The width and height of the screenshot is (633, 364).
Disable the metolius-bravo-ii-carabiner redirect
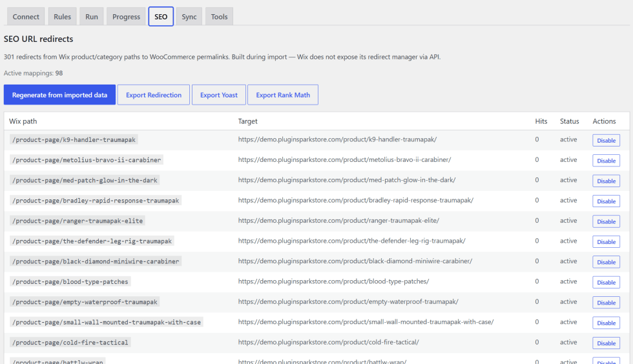(x=606, y=161)
